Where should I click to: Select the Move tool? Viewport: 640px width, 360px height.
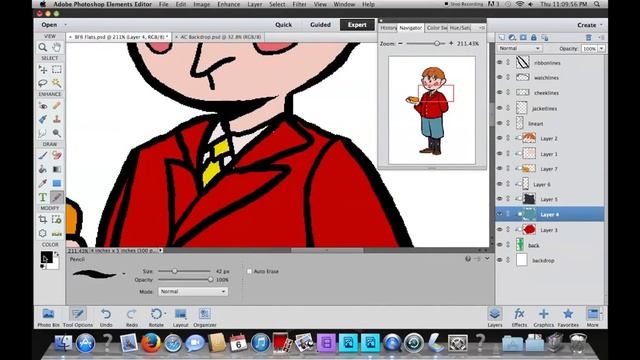click(42, 69)
